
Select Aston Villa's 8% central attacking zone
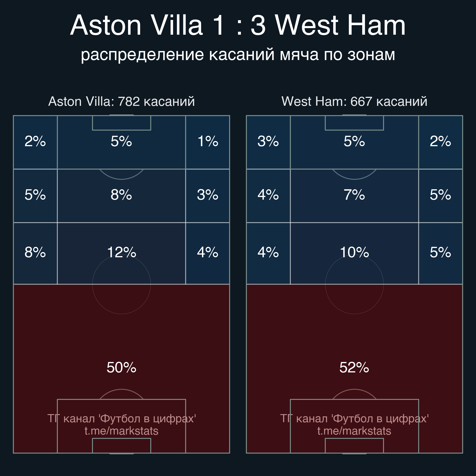click(121, 196)
